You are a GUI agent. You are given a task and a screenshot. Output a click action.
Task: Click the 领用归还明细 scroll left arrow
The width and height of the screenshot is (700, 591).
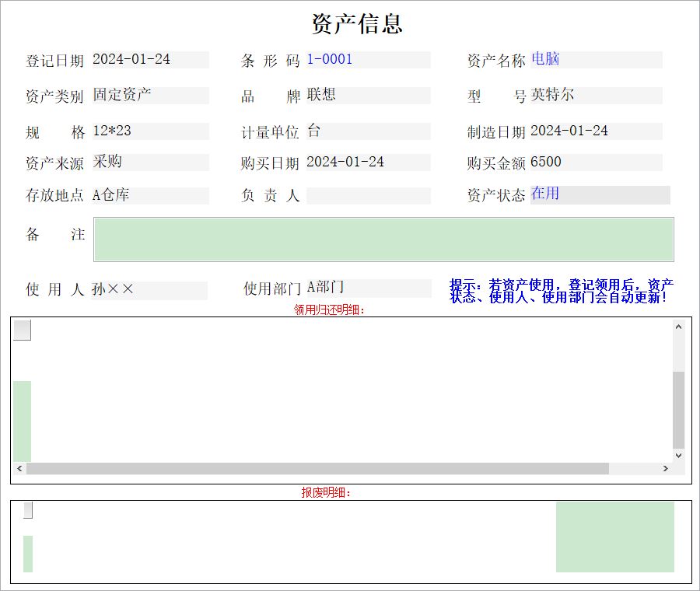[19, 468]
